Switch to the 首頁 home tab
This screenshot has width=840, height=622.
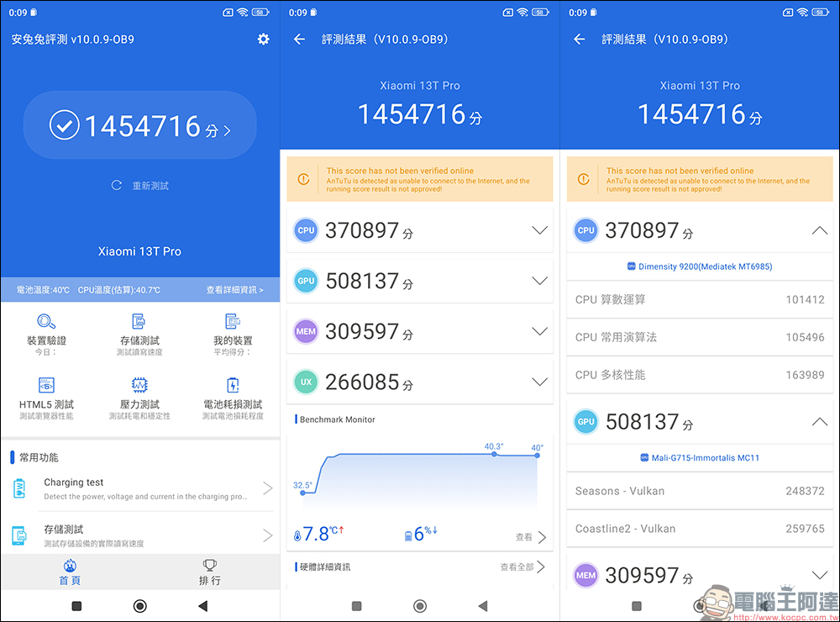click(x=71, y=572)
